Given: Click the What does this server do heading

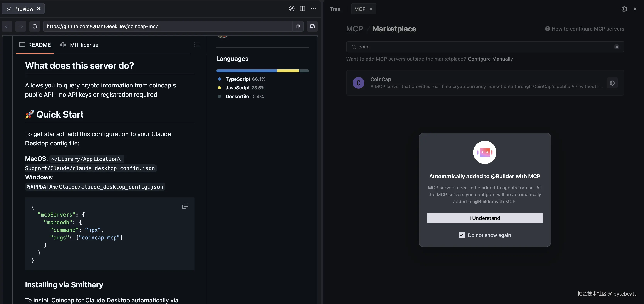Looking at the screenshot, I should (x=80, y=65).
